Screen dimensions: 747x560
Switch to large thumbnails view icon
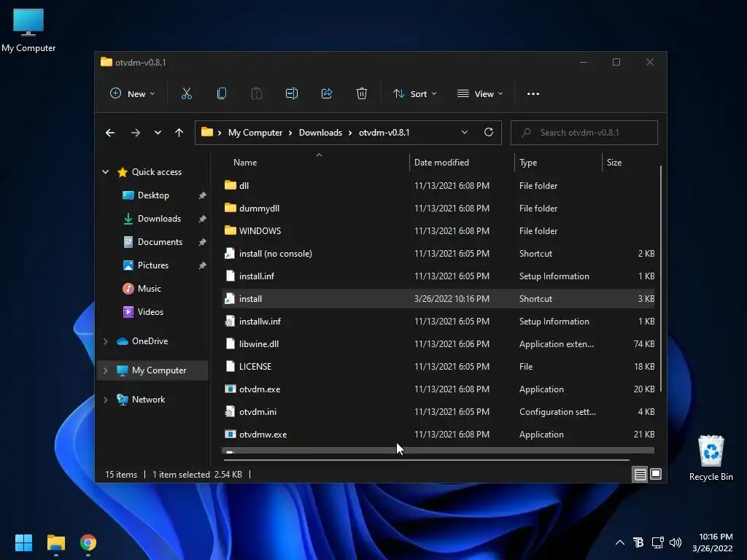[x=656, y=474]
